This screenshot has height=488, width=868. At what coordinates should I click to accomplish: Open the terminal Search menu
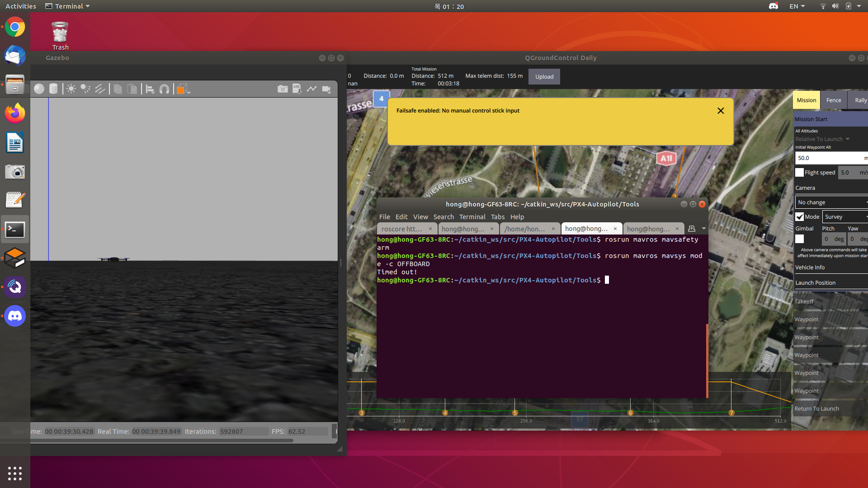point(443,217)
